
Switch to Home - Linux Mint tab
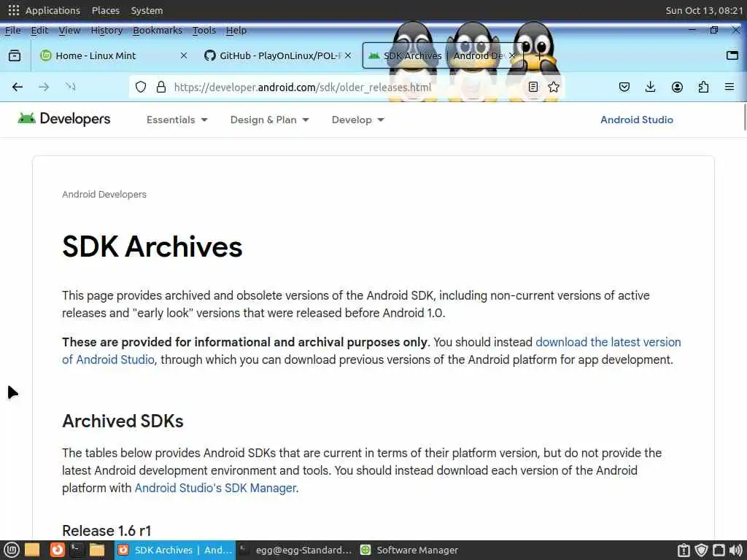coord(115,55)
